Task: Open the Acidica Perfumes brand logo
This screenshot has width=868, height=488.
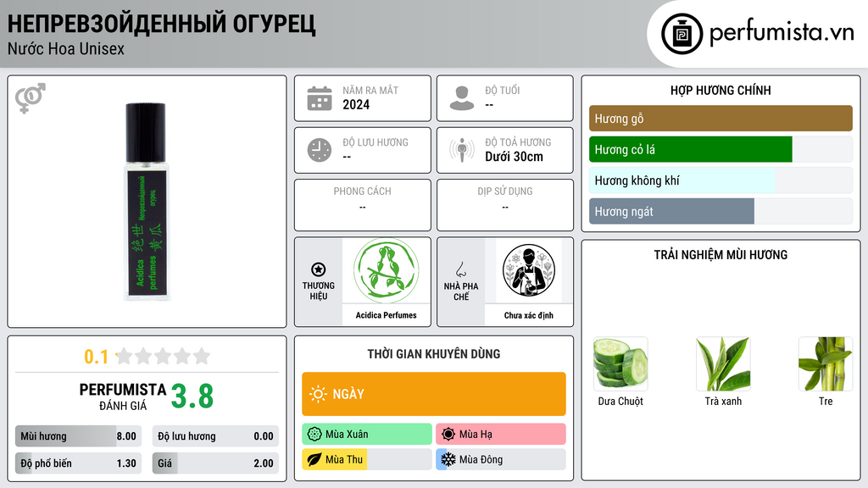Action: tap(387, 270)
